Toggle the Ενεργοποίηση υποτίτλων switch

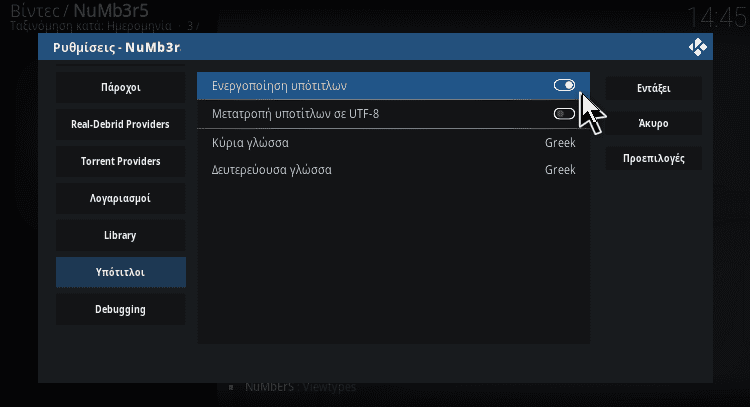(564, 85)
